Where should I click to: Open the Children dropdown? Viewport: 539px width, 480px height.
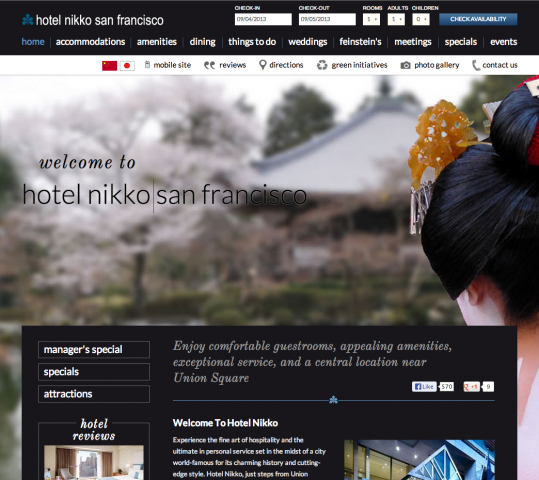point(421,19)
